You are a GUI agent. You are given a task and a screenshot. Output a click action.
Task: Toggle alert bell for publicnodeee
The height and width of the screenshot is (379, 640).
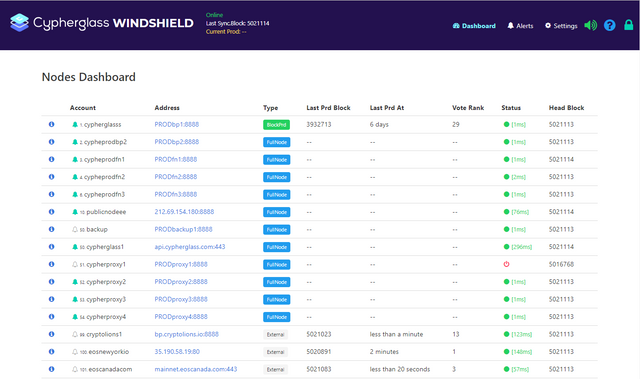coord(75,212)
